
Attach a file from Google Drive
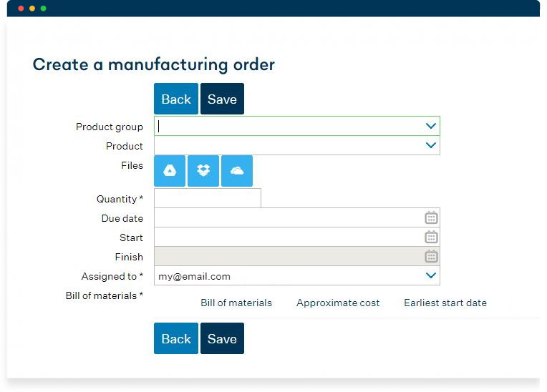(x=170, y=171)
